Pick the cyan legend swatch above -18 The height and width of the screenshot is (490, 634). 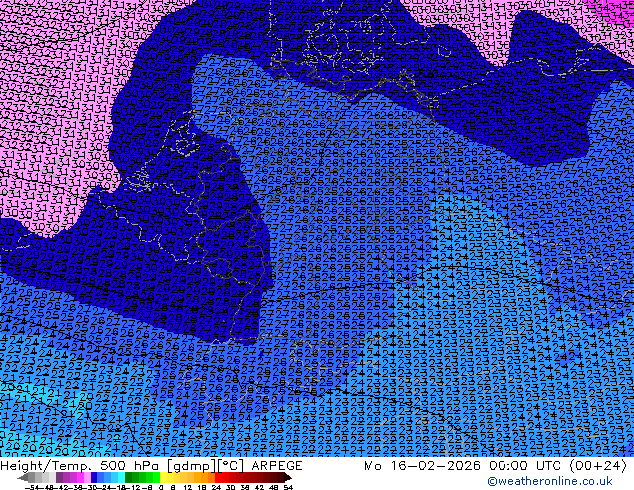121,477
